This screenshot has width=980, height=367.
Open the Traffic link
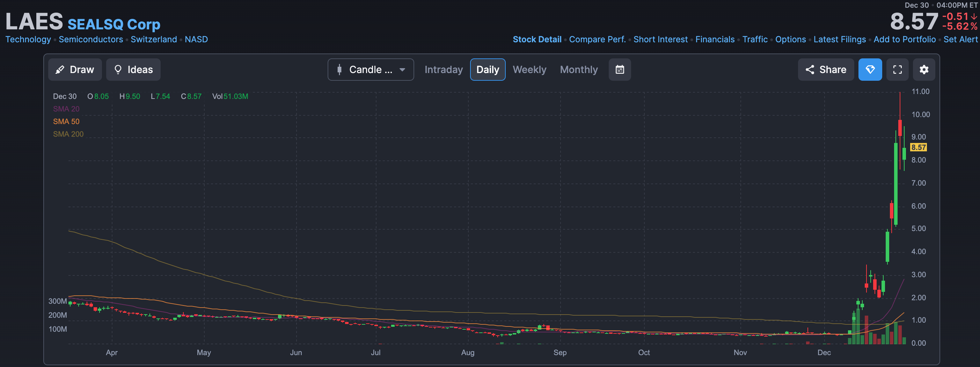[755, 39]
